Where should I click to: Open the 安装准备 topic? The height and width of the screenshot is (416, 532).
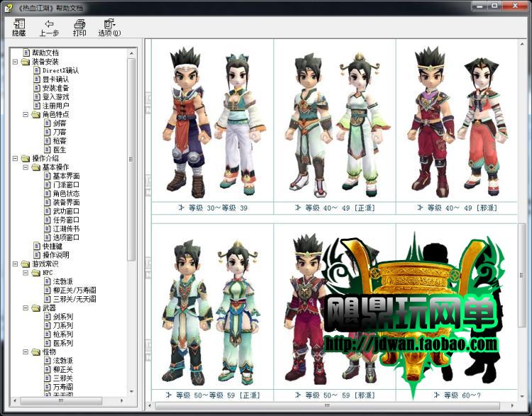pyautogui.click(x=55, y=88)
